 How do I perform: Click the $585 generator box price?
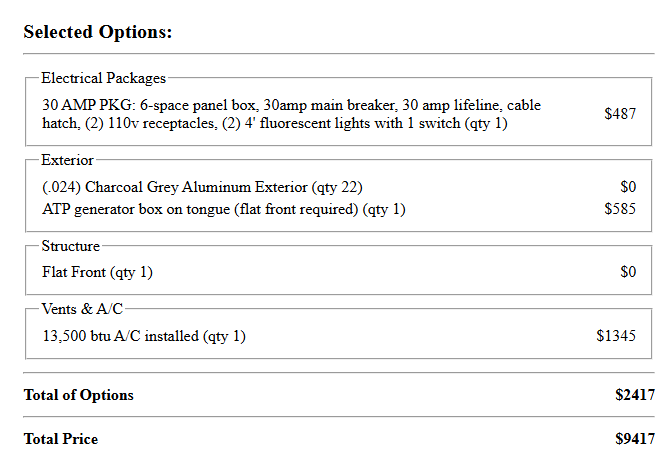pyautogui.click(x=620, y=209)
